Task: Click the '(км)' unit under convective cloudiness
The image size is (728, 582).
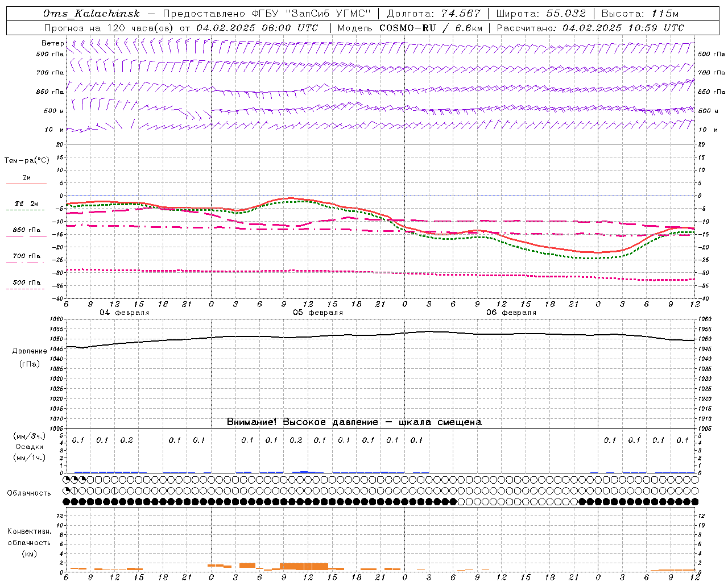Action: [29, 554]
